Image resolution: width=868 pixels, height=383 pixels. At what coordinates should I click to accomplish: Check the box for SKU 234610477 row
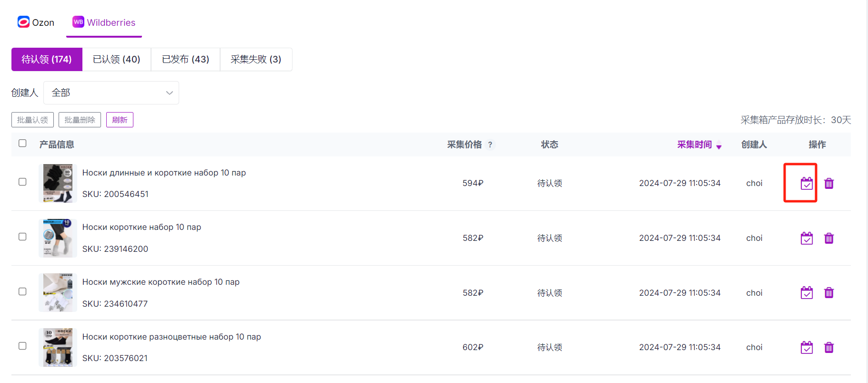[22, 291]
